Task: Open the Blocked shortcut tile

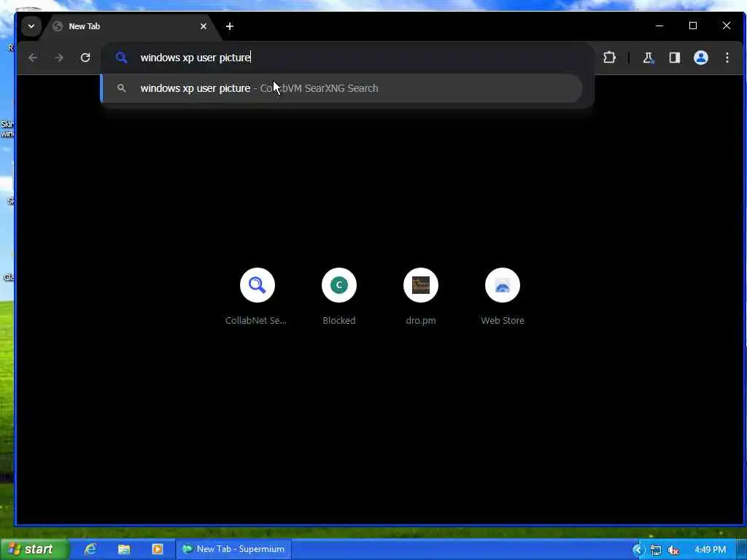Action: (x=339, y=285)
